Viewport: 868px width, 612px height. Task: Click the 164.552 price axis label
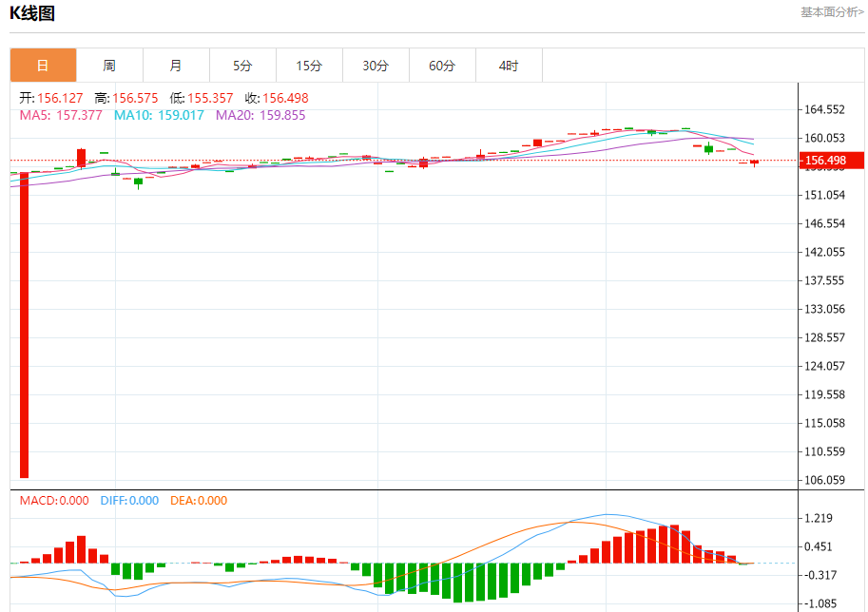pos(824,109)
